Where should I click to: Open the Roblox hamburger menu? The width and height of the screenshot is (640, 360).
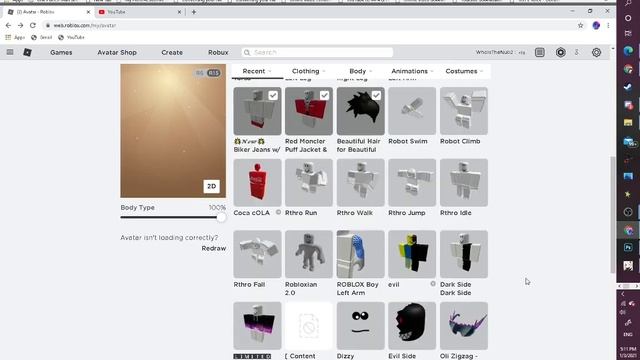click(10, 52)
